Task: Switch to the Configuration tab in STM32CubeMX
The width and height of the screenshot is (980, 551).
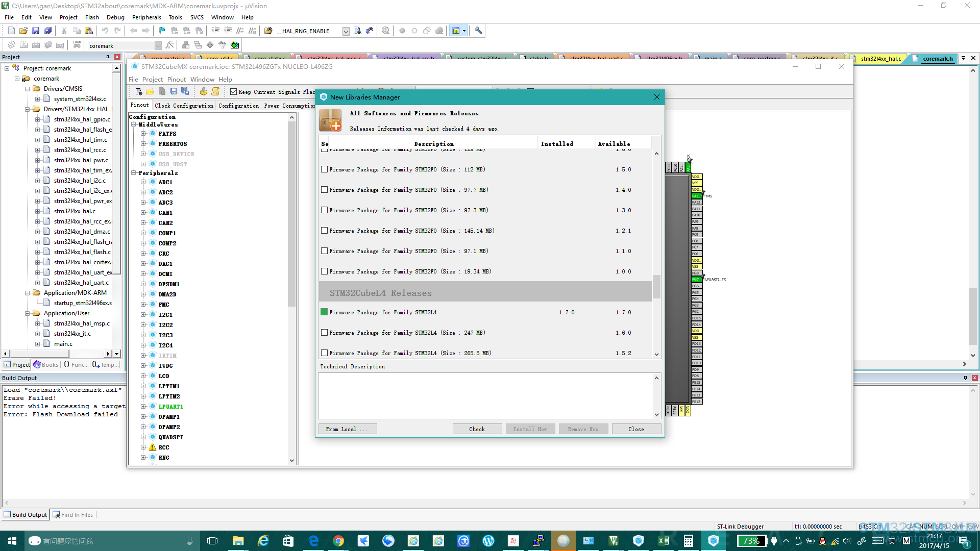Action: point(238,106)
